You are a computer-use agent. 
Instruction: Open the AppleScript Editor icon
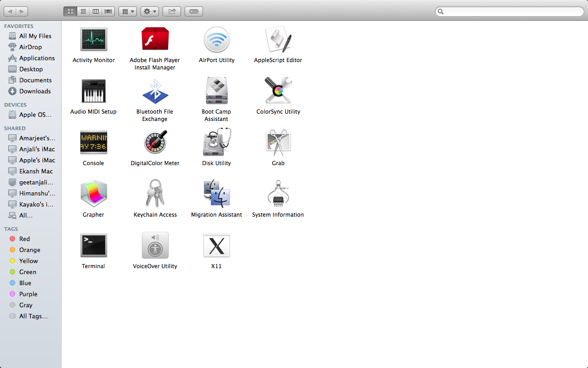coord(278,39)
